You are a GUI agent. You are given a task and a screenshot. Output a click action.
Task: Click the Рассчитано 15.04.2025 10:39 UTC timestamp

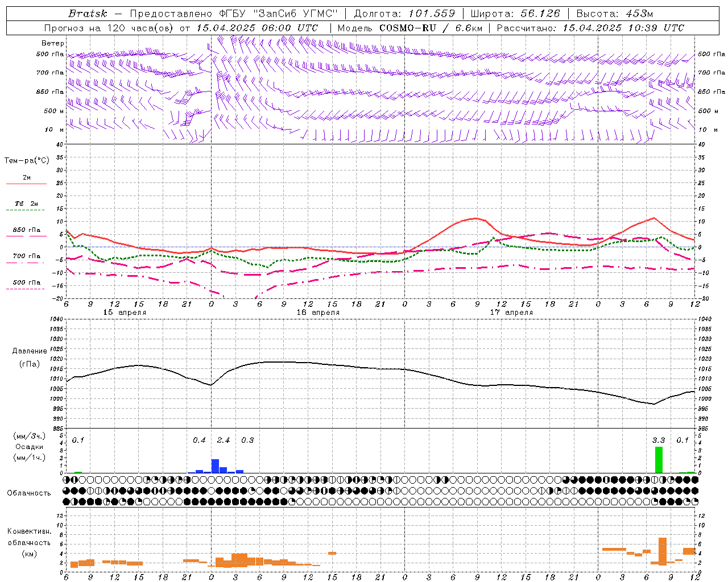click(x=591, y=28)
